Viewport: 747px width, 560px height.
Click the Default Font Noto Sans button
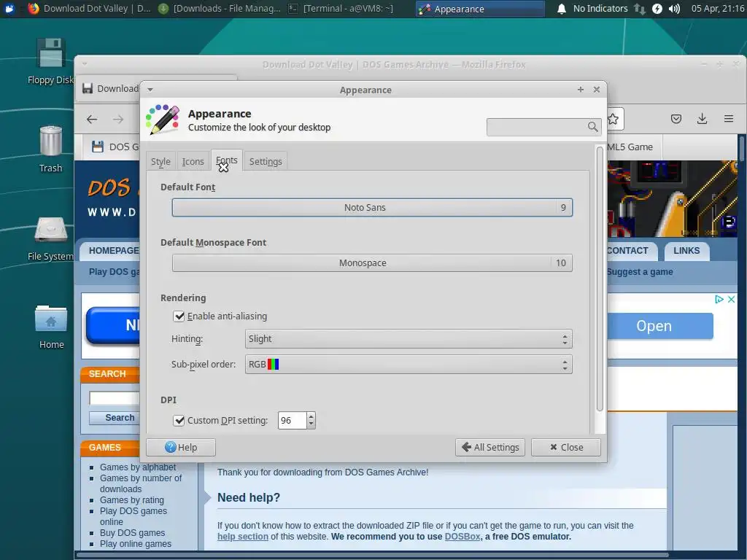point(372,208)
